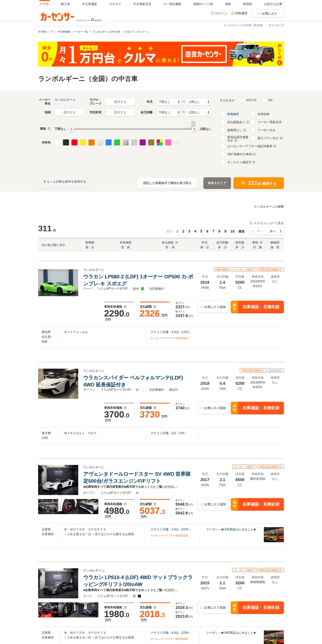Screen dimensions: 322x644
Task: Open お役立ち記事 top navigation tab
Action: click(x=273, y=4)
